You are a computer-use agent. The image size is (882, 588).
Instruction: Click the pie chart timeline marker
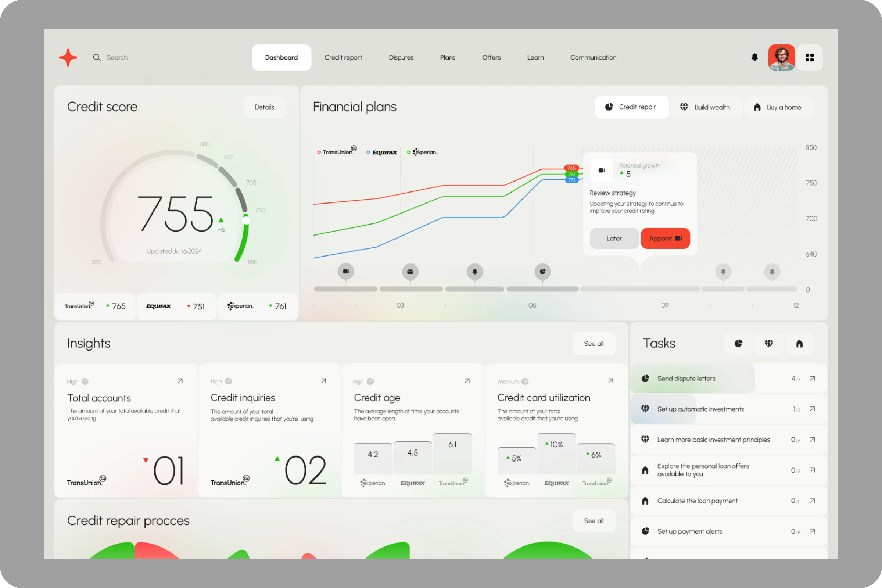coord(543,271)
